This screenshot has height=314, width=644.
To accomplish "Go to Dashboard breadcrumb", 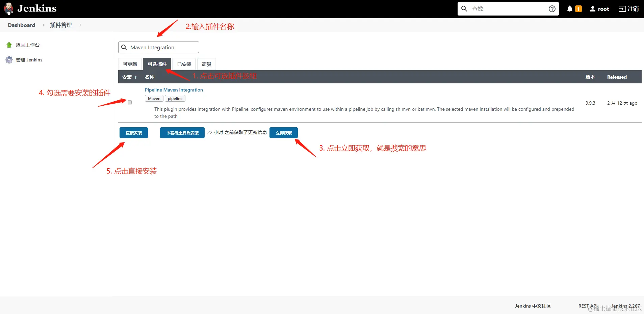I will 22,25.
